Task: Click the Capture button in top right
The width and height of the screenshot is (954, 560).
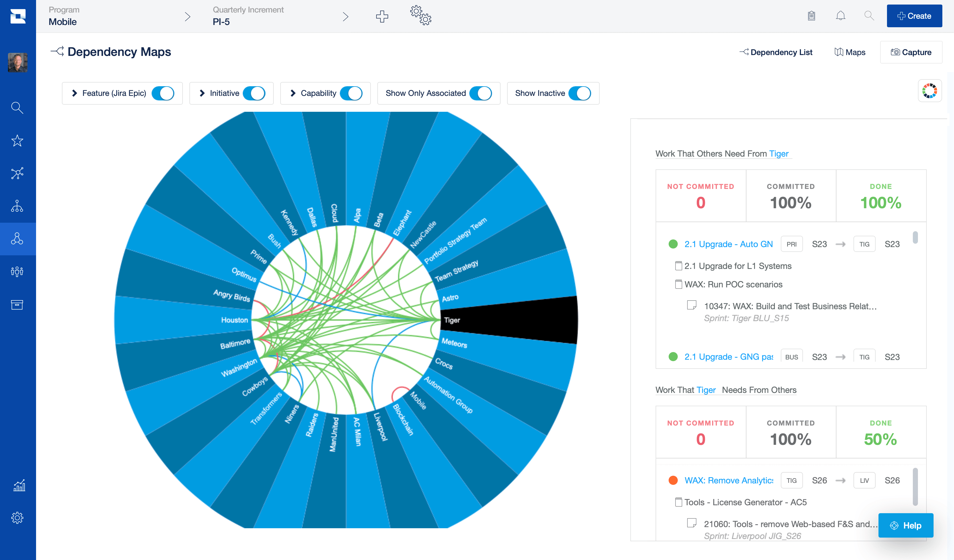Action: click(x=911, y=52)
